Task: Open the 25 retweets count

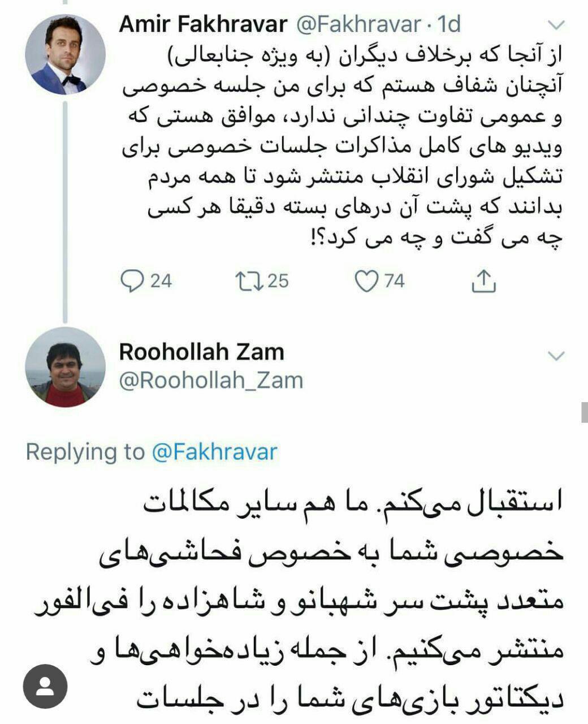Action: coord(278,281)
